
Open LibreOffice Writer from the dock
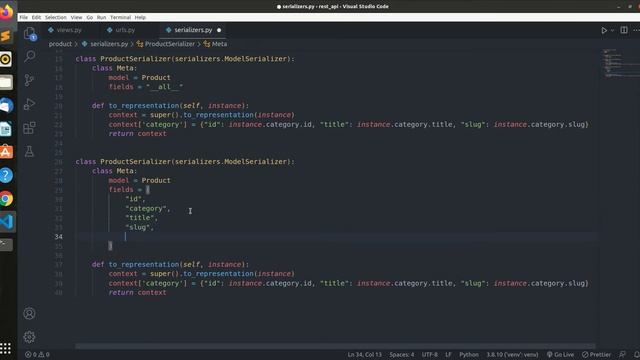[x=6, y=129]
